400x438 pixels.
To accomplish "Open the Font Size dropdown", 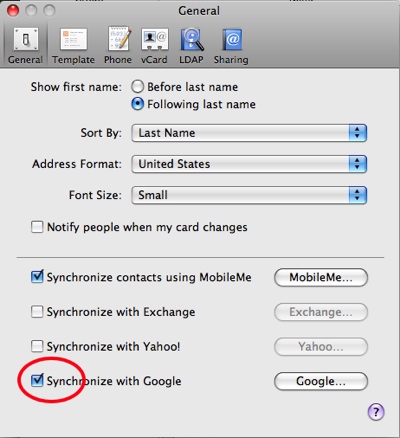I will (x=249, y=195).
